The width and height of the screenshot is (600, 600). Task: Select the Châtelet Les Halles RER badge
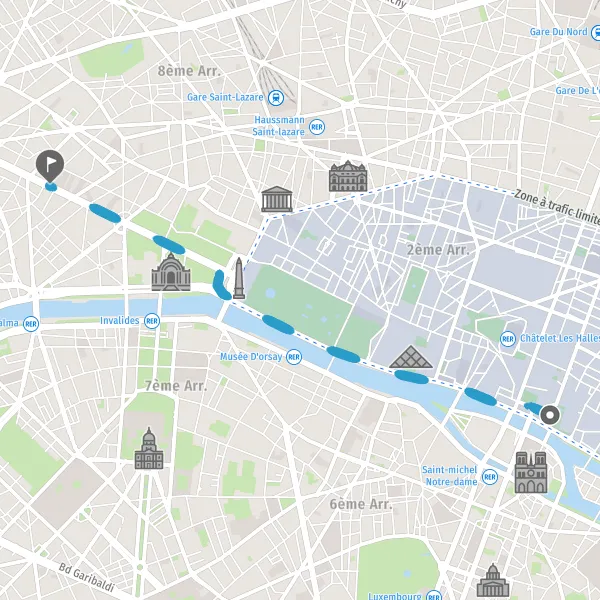click(x=508, y=339)
